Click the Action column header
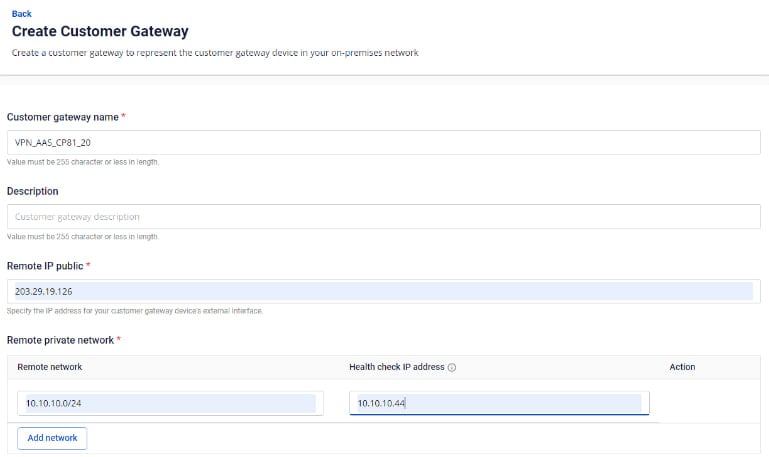 [x=682, y=367]
